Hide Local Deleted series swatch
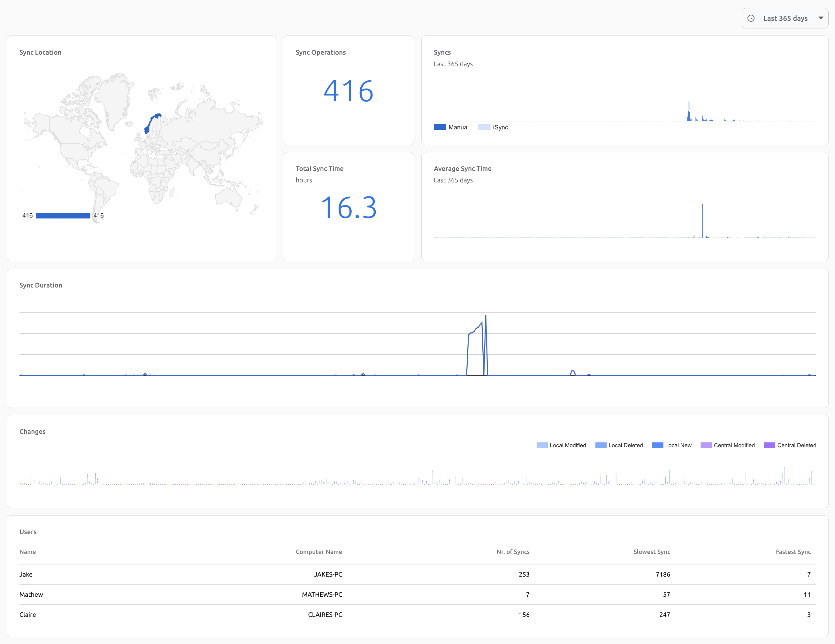Viewport: 835px width, 644px height. (601, 445)
